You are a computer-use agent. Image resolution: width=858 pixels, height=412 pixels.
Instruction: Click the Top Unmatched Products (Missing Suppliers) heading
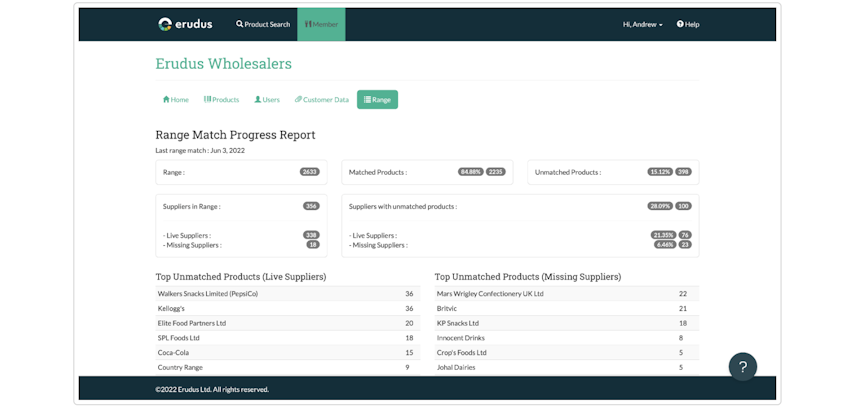tap(528, 277)
